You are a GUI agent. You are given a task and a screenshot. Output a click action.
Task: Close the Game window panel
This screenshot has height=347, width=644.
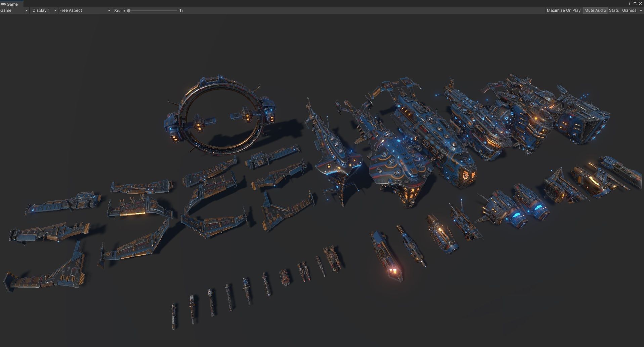click(x=640, y=3)
